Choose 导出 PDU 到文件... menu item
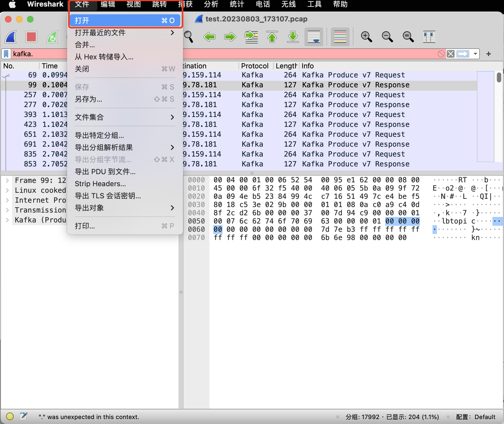Screen dimensions: 504x424 click(x=125, y=172)
